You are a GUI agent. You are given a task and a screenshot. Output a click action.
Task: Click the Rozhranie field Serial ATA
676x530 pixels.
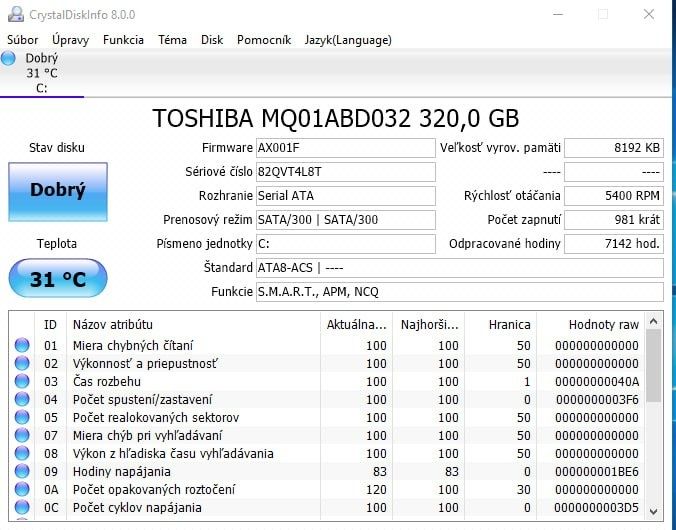point(345,196)
